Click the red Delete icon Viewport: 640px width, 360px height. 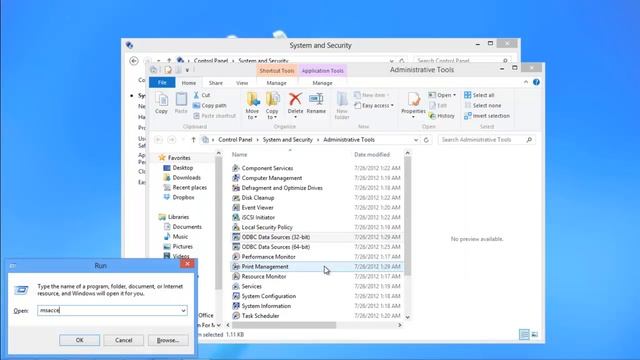click(x=295, y=99)
